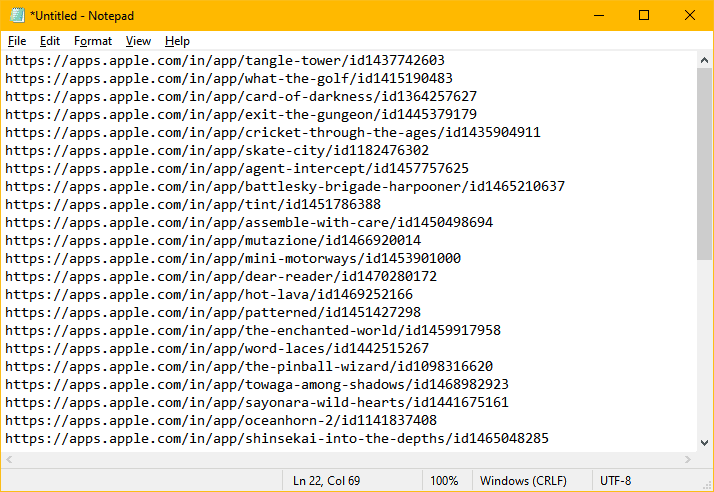Click the window resize grip in status bar
The image size is (714, 492).
[x=708, y=486]
